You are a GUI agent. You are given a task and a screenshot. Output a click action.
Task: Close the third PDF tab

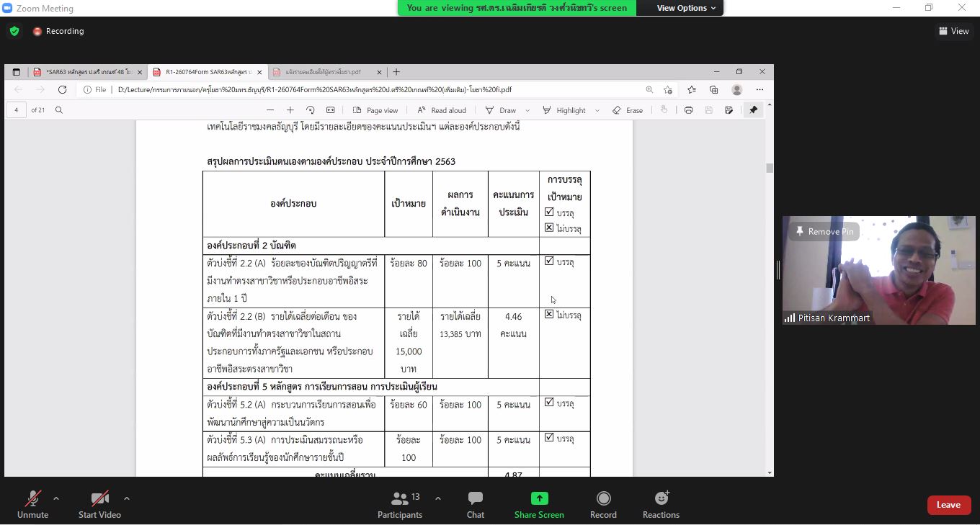[379, 72]
